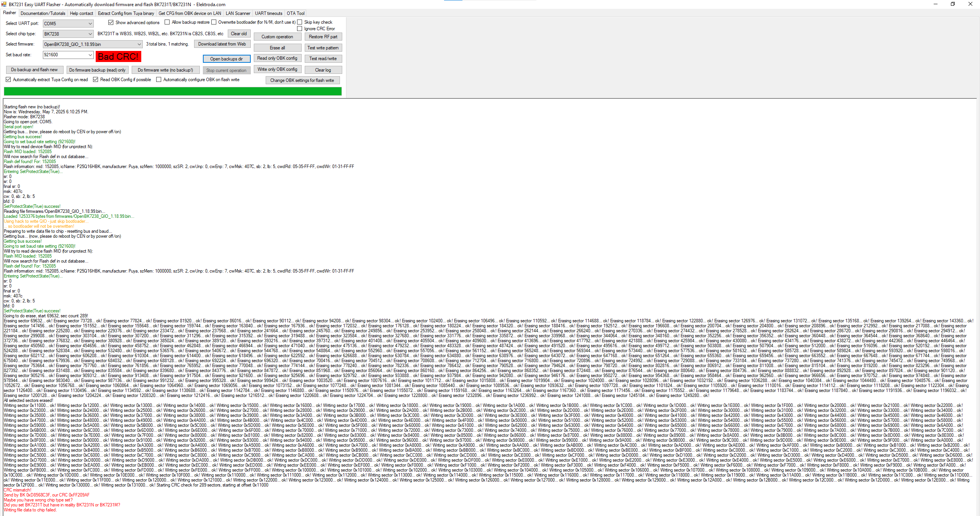Click Write only OBK config
Image resolution: width=980 pixels, height=516 pixels.
click(x=277, y=69)
